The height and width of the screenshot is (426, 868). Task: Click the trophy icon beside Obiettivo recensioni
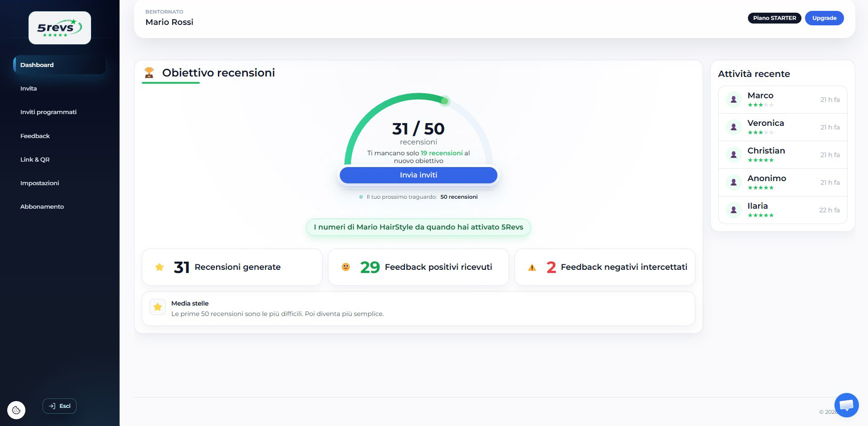pos(149,72)
